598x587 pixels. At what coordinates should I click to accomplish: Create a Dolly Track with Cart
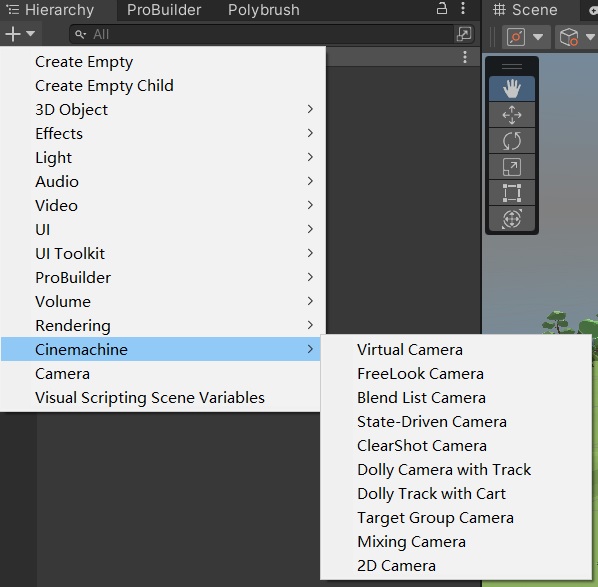pos(456,494)
